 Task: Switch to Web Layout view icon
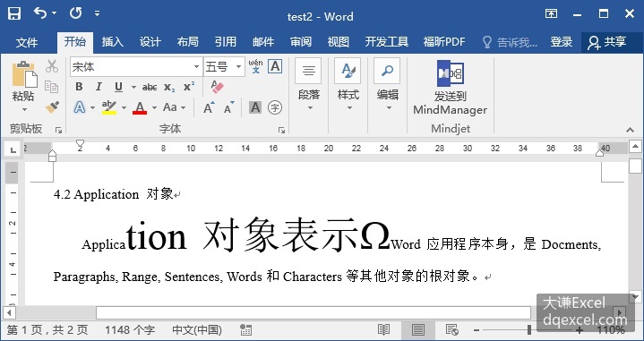pyautogui.click(x=452, y=329)
